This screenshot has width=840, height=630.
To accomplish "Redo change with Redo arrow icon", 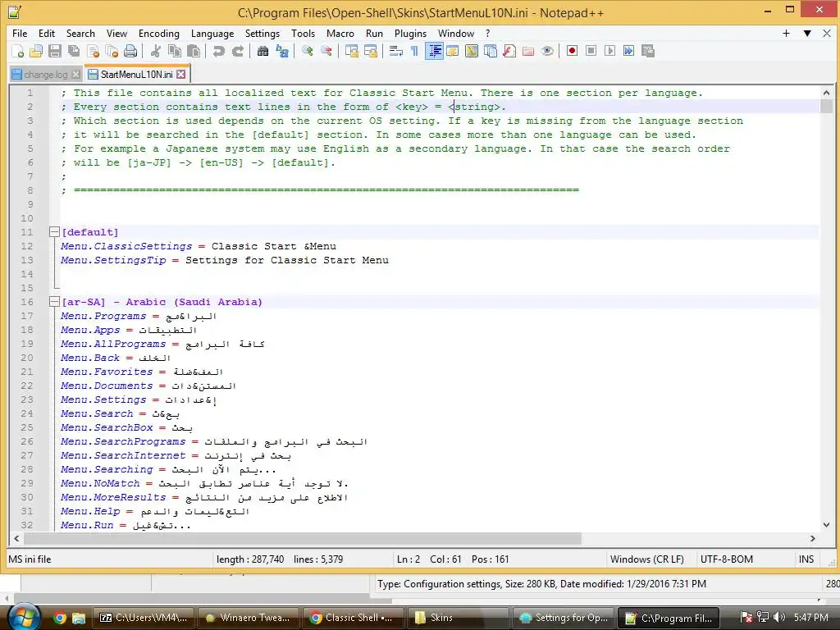I will click(x=238, y=51).
